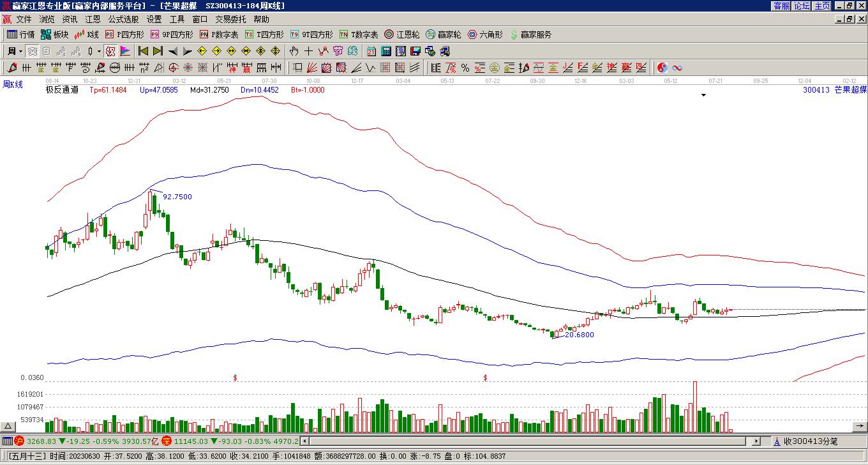Jump to the last bar
Viewport: 868px width, 465px height.
(x=158, y=51)
